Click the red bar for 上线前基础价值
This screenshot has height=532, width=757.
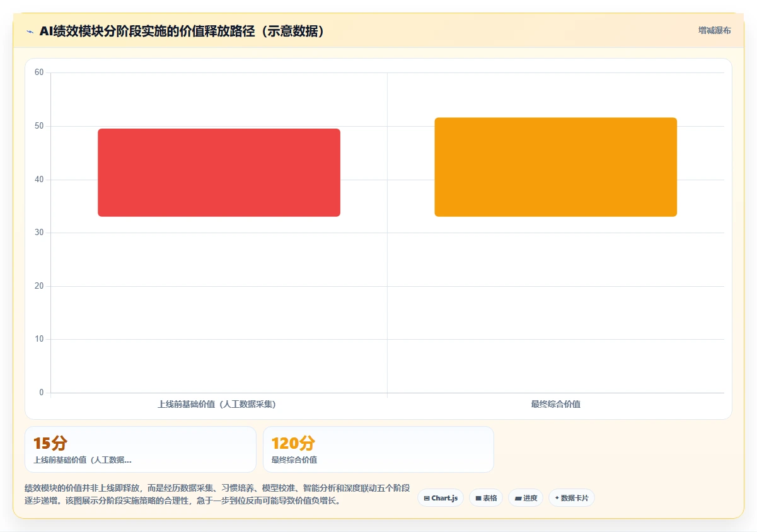coord(219,173)
